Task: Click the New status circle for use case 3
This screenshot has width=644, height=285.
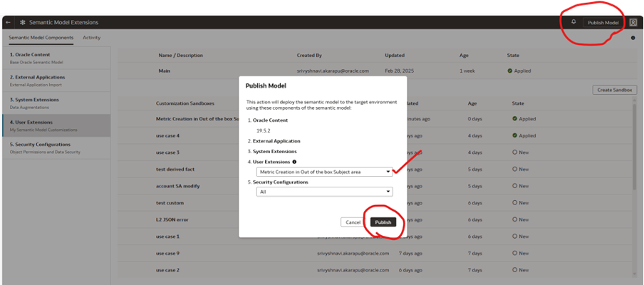Action: click(515, 152)
